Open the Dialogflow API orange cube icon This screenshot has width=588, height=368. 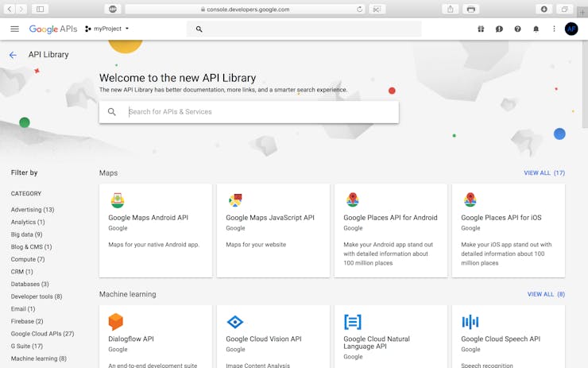[x=115, y=321]
